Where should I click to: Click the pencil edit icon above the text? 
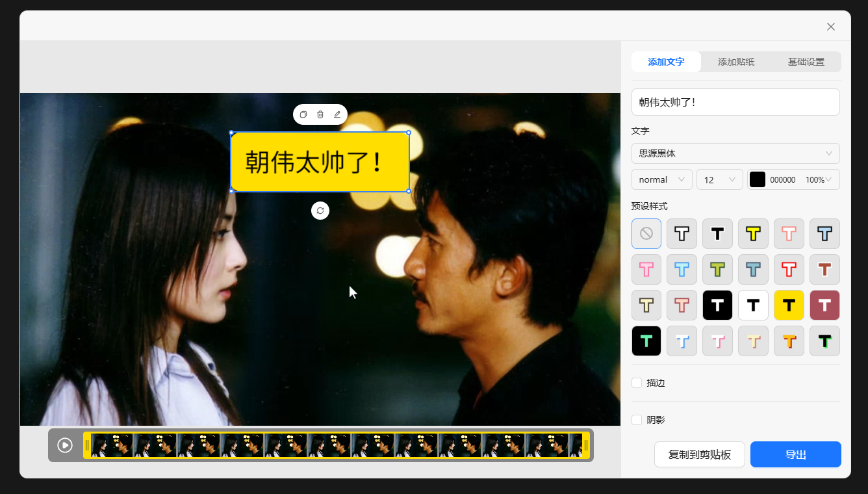[x=337, y=114]
